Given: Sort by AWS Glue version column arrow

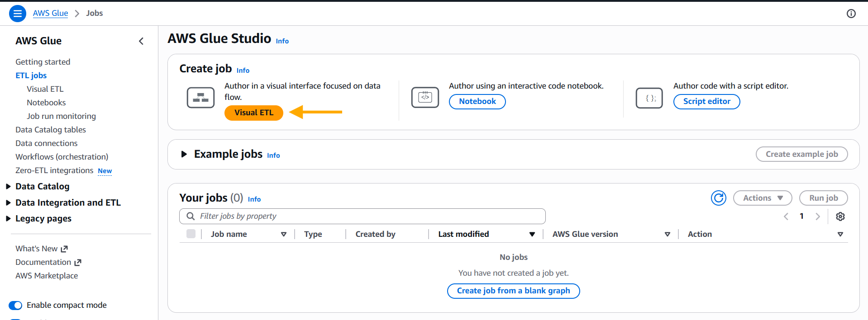Looking at the screenshot, I should [x=668, y=234].
